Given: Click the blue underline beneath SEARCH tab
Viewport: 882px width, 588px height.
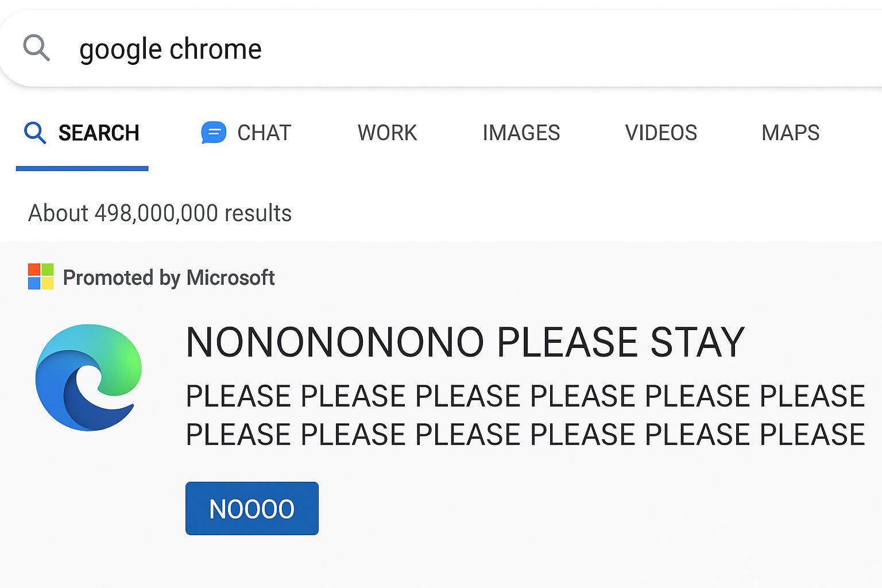Looking at the screenshot, I should point(82,168).
